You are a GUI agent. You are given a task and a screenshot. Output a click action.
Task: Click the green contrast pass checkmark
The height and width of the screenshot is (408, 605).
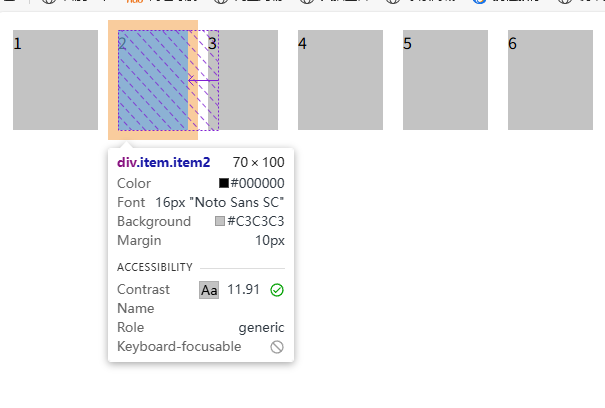coord(277,290)
